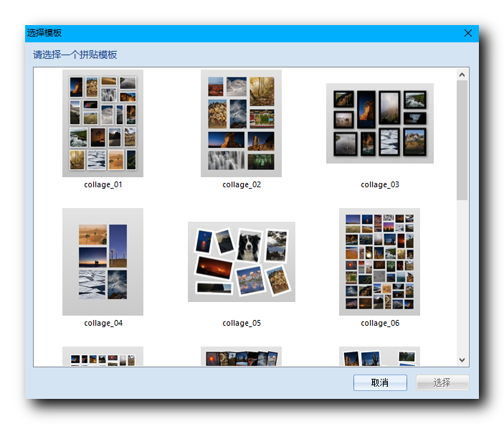Select the collage_06 mosaic template
The image size is (504, 424).
tap(379, 262)
